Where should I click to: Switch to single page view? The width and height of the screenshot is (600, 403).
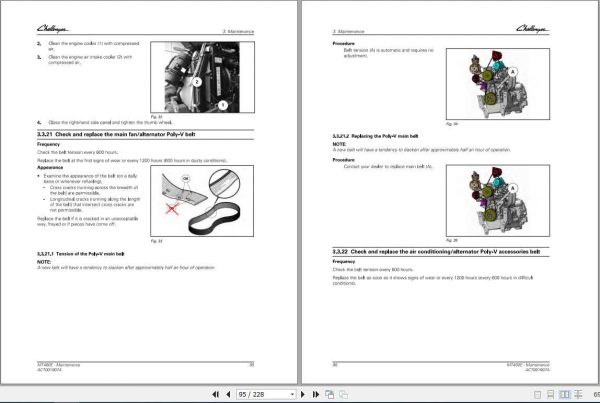click(537, 395)
